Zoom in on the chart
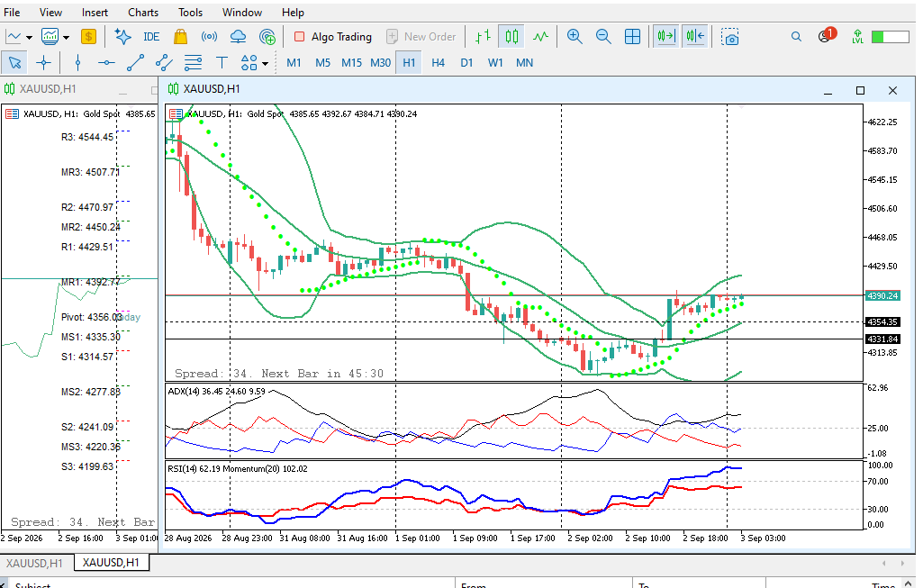The width and height of the screenshot is (923, 588). coord(575,37)
